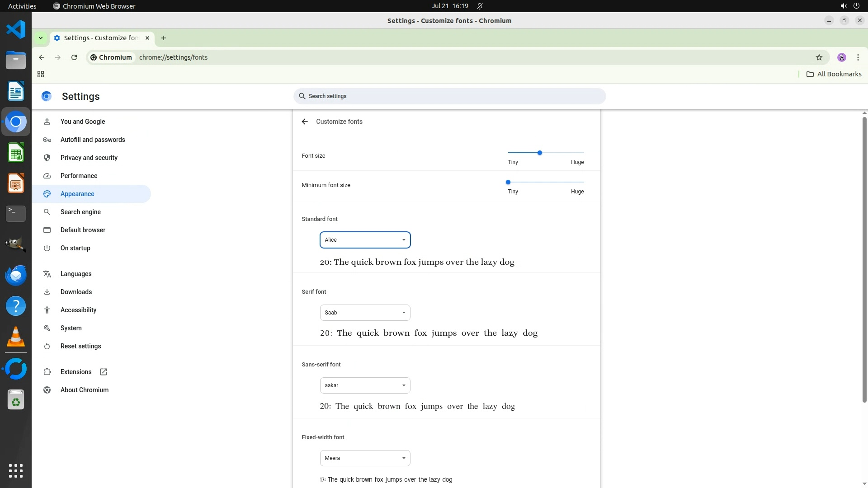This screenshot has height=488, width=868.
Task: Open the Sans-serif font dropdown showing aakar
Action: [365, 385]
